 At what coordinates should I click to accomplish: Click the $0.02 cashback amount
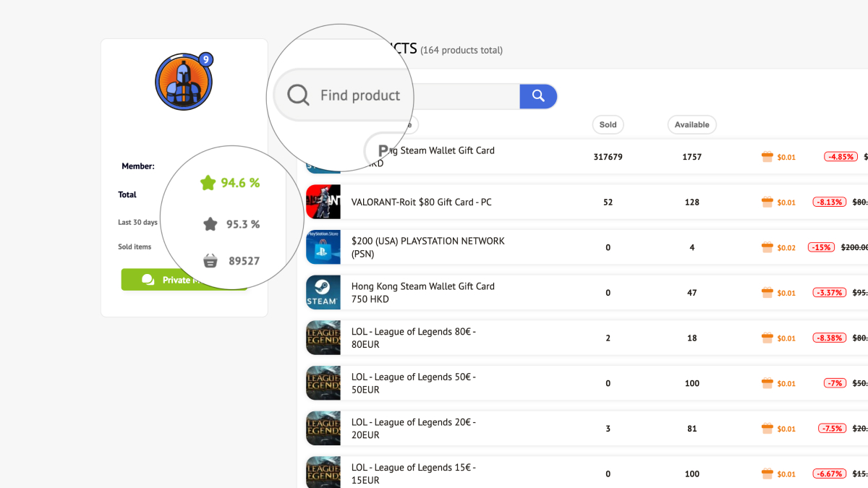(x=786, y=248)
